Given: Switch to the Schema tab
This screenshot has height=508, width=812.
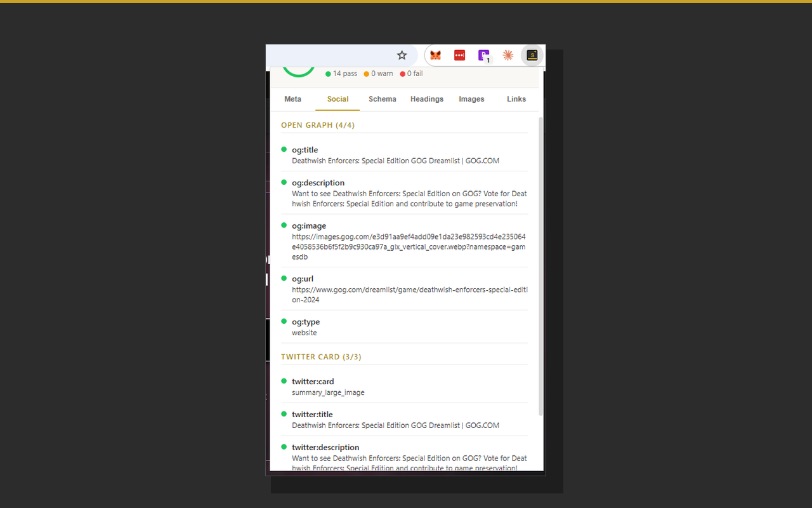Looking at the screenshot, I should 382,99.
